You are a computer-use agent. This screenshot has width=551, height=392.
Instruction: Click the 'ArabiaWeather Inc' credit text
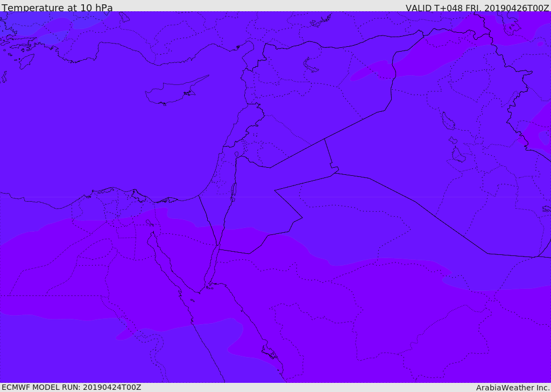coord(513,388)
